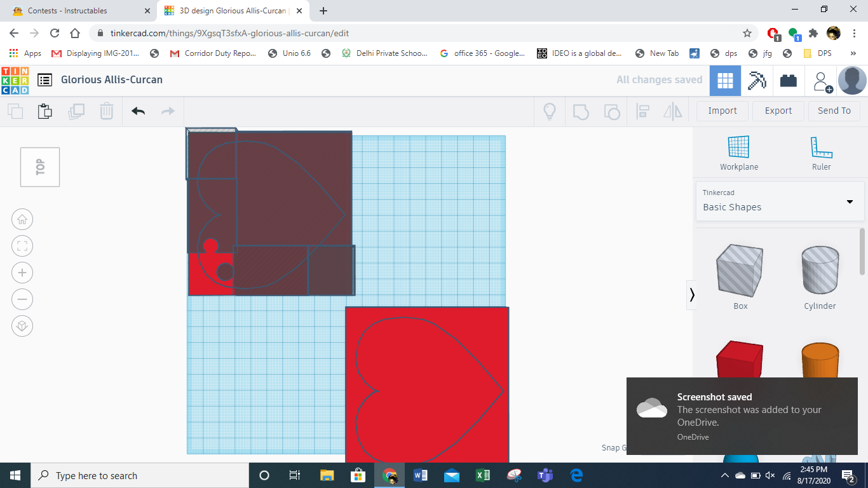
Task: Open Word from the taskbar
Action: click(421, 475)
